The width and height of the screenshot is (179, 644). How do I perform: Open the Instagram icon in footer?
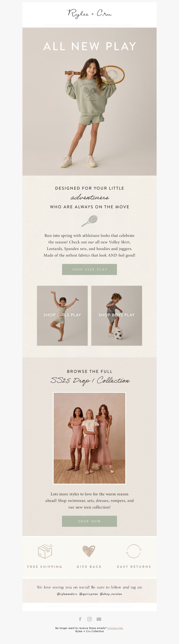click(x=89, y=619)
